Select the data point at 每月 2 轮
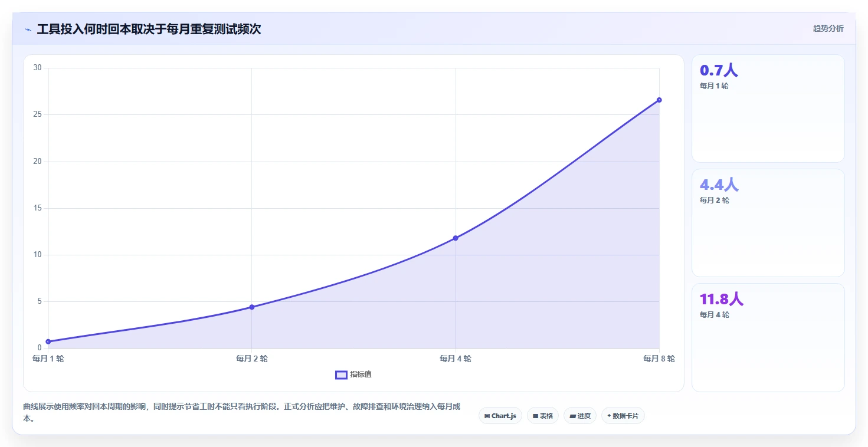Image resolution: width=868 pixels, height=447 pixels. (x=251, y=307)
